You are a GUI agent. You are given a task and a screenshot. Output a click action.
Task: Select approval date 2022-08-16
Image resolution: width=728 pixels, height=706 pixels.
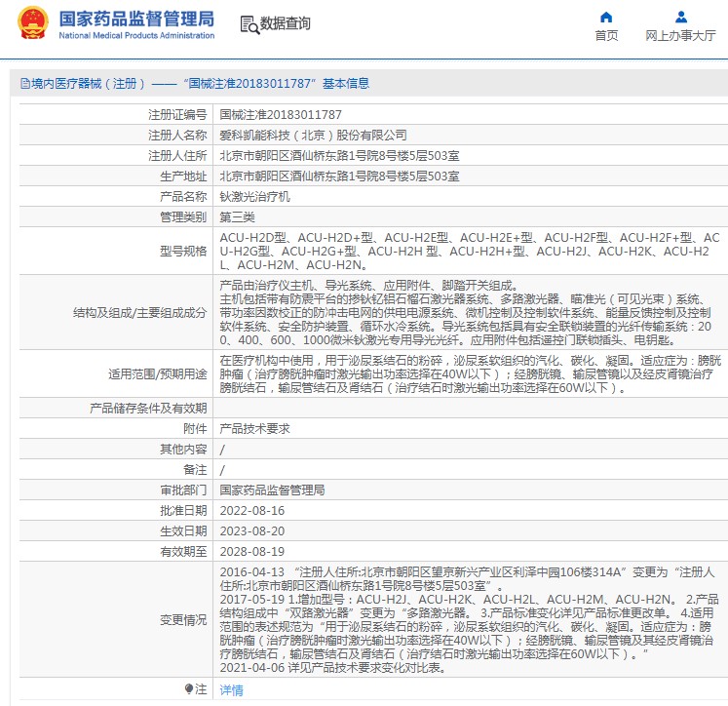(x=252, y=510)
